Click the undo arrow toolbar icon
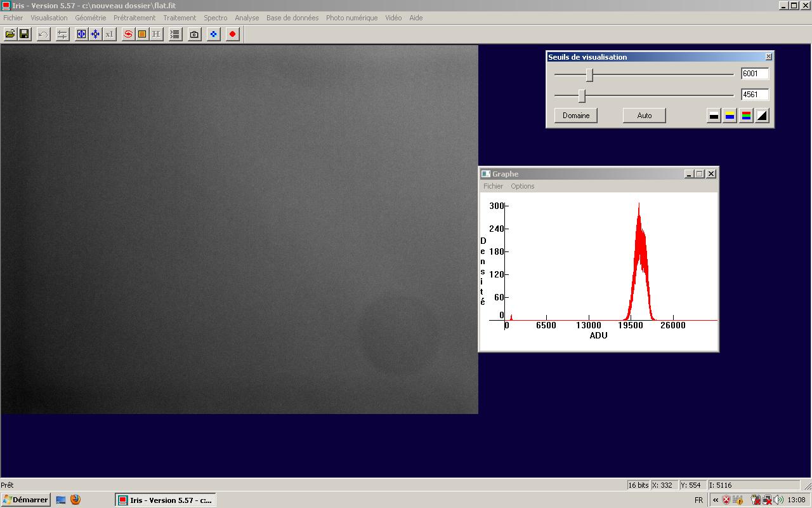 coord(43,34)
